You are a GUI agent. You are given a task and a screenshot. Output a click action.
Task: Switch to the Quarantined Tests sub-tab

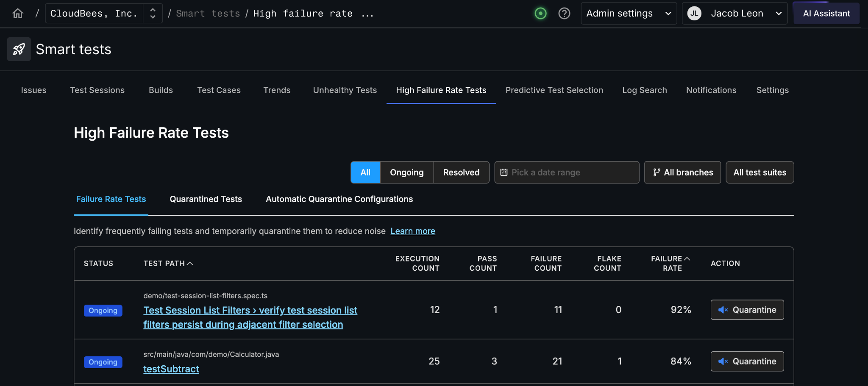pyautogui.click(x=206, y=199)
